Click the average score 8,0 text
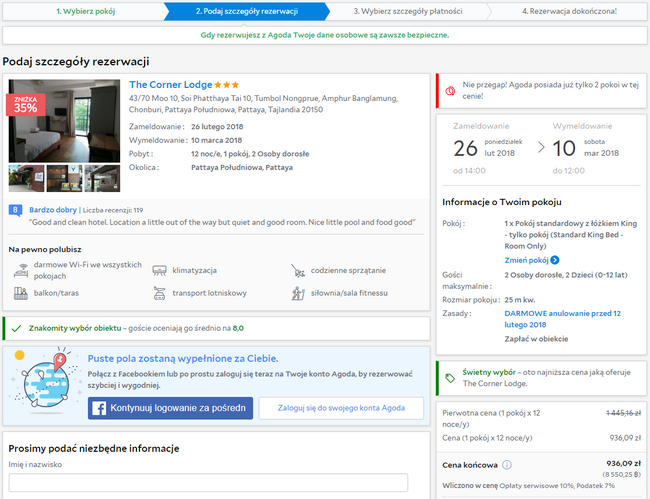650x499 pixels. click(x=238, y=328)
